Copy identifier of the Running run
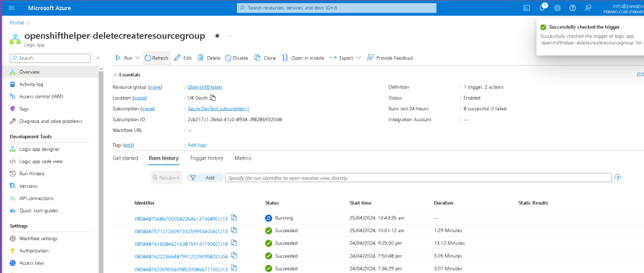This screenshot has height=273, width=644. tap(234, 218)
